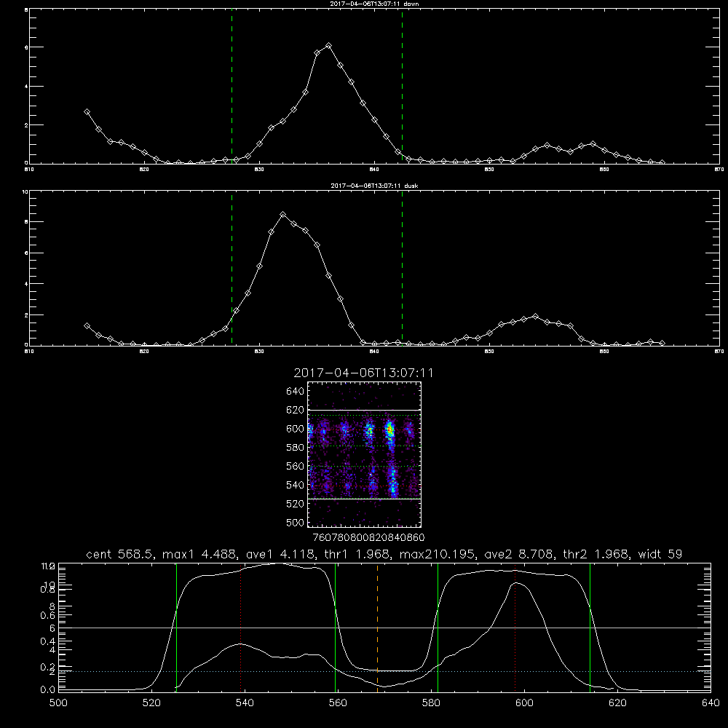Viewport: 728px width, 728px height.
Task: Click the 520 label on image y-axis
Action: tap(295, 503)
